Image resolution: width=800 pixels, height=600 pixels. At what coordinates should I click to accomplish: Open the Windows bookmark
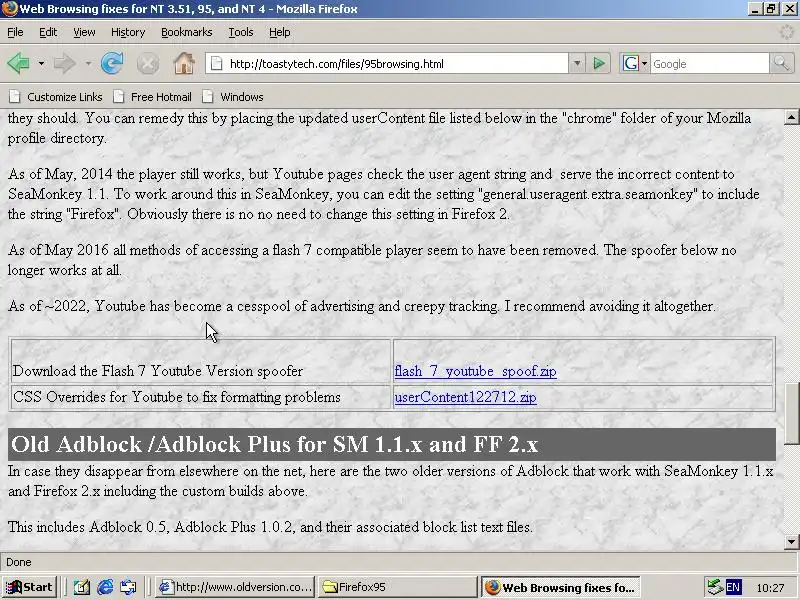[233, 97]
